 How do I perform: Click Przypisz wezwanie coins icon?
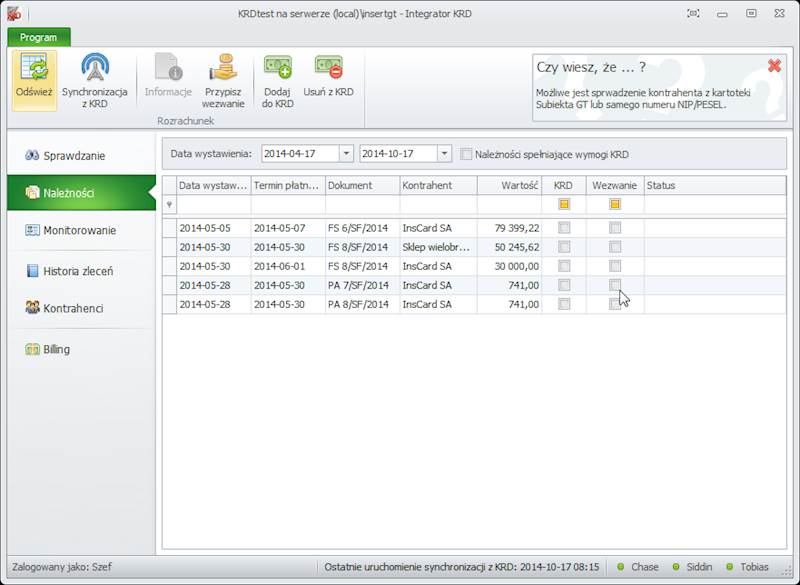point(223,67)
